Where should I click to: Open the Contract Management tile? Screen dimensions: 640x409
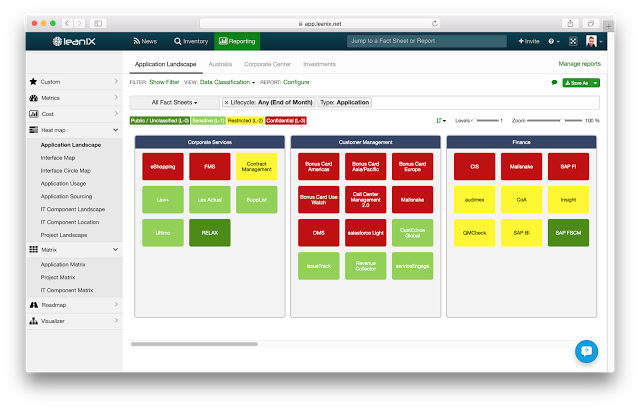pyautogui.click(x=257, y=167)
